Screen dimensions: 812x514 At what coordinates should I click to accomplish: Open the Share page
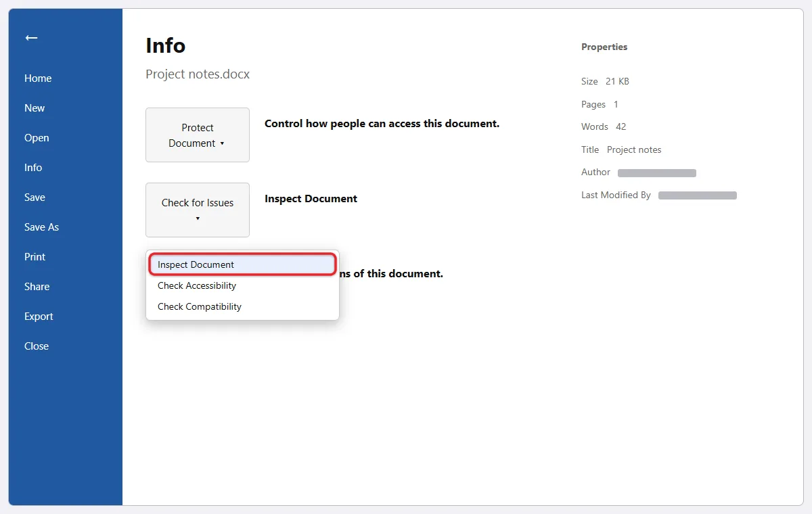[x=37, y=287]
